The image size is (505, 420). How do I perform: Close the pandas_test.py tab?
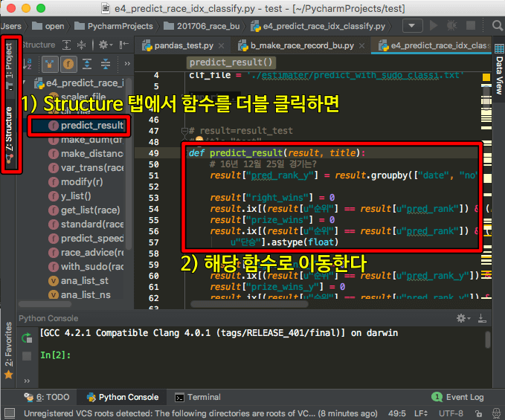(221, 46)
